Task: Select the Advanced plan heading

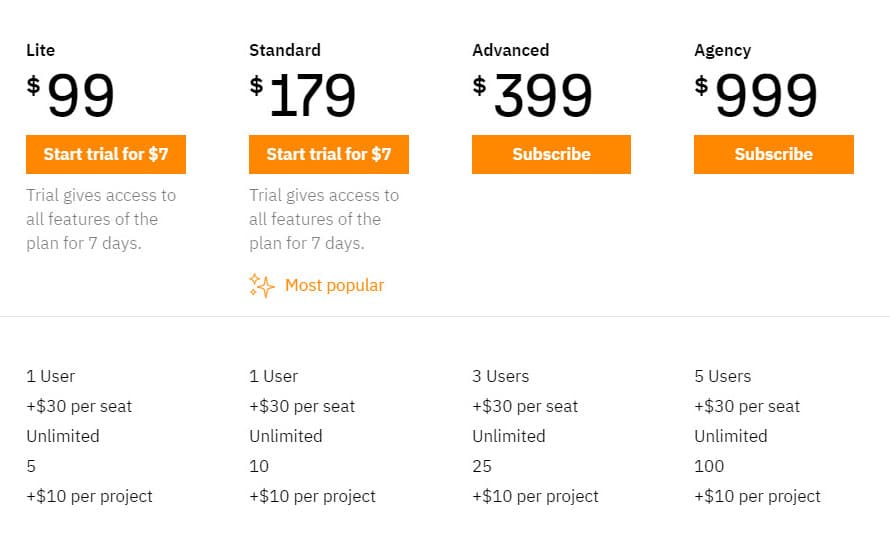Action: 511,50
